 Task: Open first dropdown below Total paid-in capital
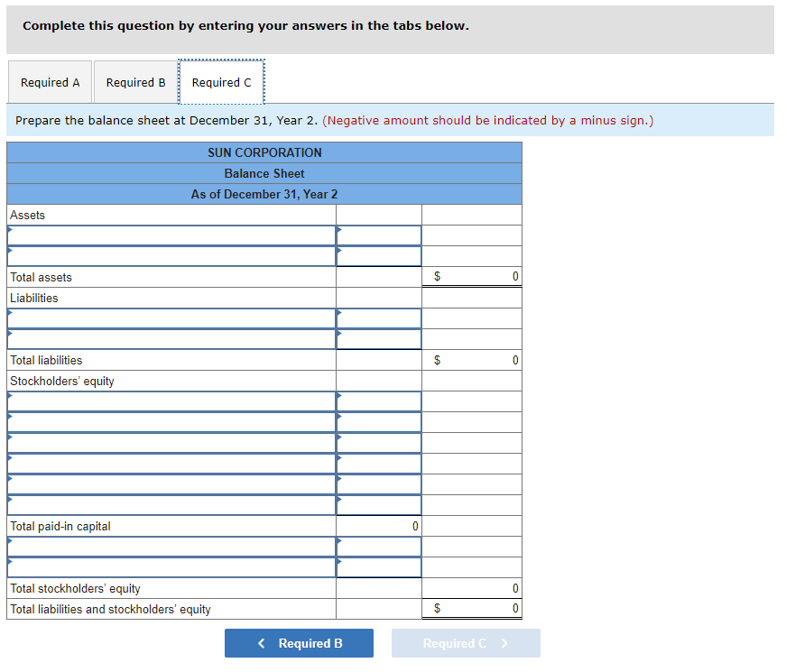click(171, 547)
